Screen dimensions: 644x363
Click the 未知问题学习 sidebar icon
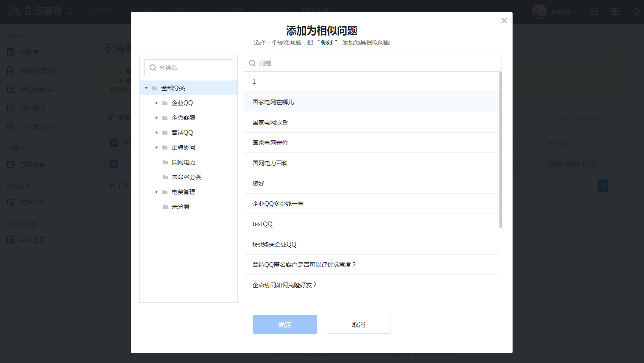[11, 90]
